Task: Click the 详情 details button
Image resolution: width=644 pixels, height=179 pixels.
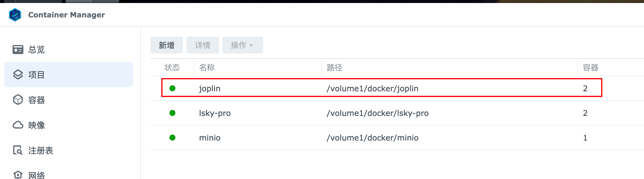Action: [203, 45]
